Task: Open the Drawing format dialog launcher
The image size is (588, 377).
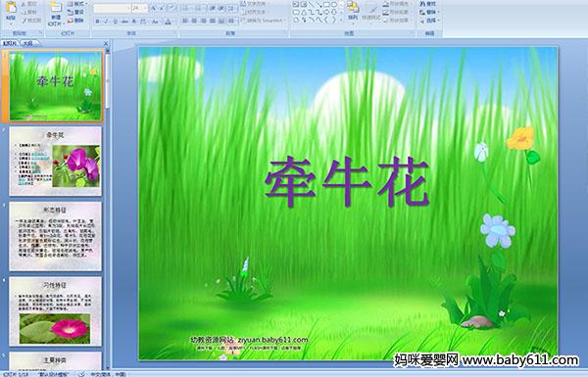Action: 413,33
